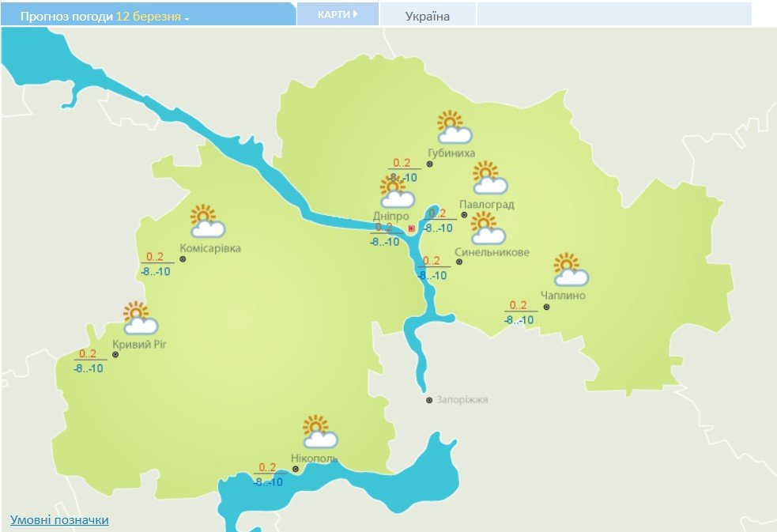Click the Павлоград city marker dot
The width and height of the screenshot is (777, 532).
[x=464, y=214]
